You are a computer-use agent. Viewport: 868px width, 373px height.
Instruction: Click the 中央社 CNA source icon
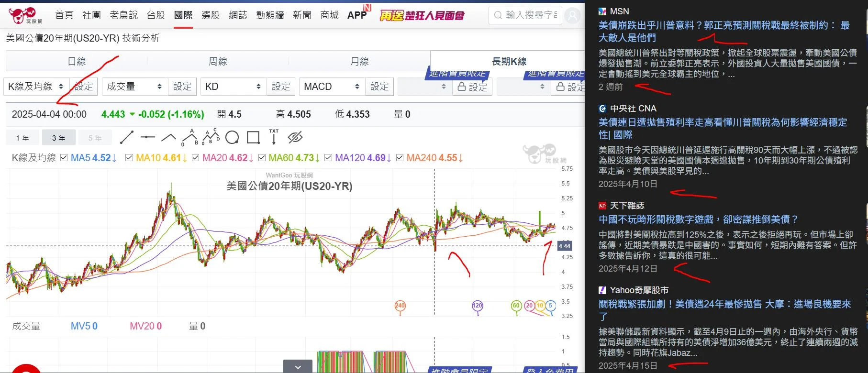pos(602,109)
